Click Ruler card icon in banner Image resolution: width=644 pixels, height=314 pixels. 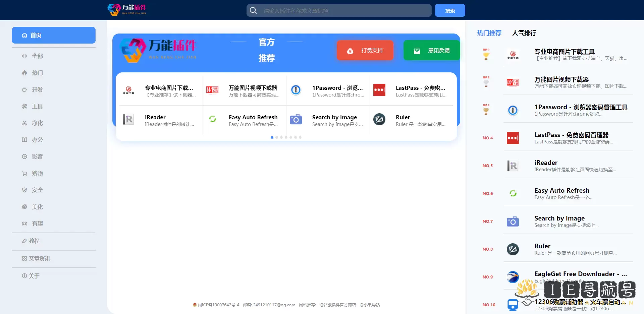[x=379, y=119]
